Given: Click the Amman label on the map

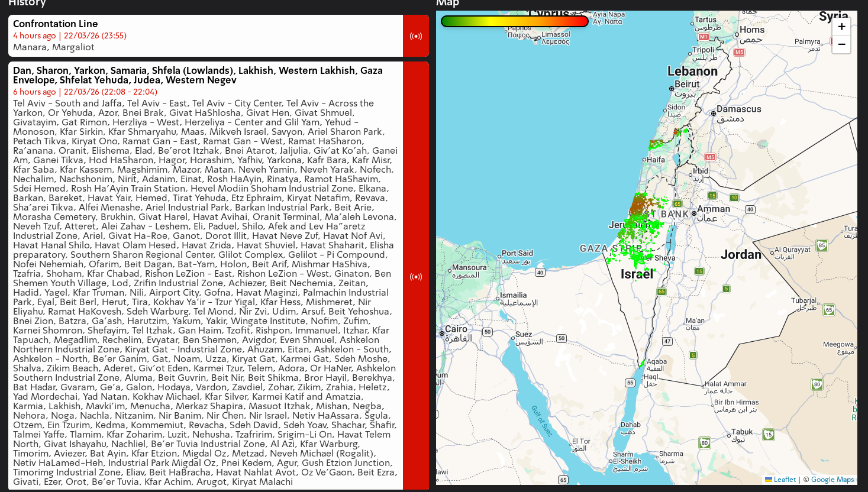Looking at the screenshot, I should [x=714, y=213].
